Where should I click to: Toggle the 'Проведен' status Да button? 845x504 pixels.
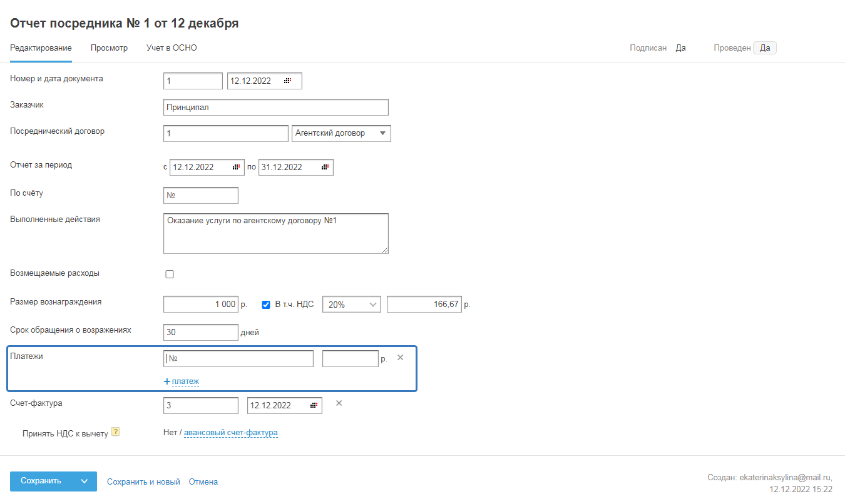pyautogui.click(x=764, y=48)
